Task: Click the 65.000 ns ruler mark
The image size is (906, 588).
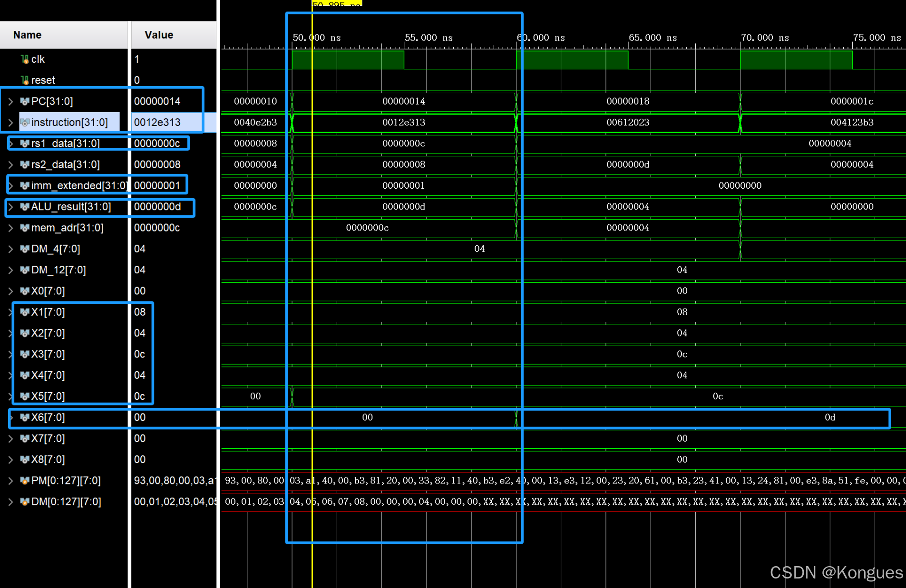Action: tap(653, 38)
